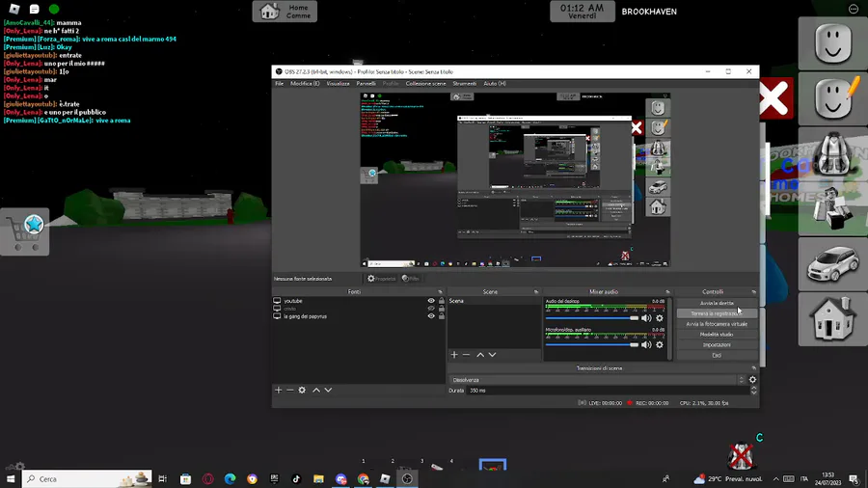
Task: Undock the Controlli panel header icon
Action: [753, 292]
